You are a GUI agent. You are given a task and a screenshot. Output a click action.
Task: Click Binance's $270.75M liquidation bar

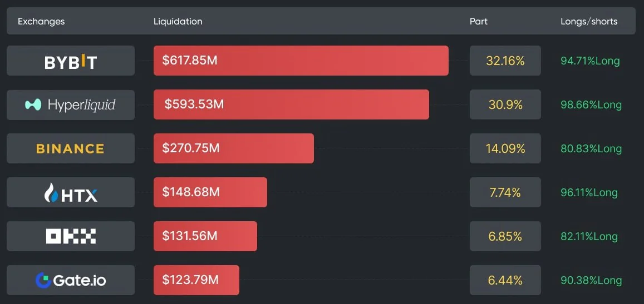(233, 148)
